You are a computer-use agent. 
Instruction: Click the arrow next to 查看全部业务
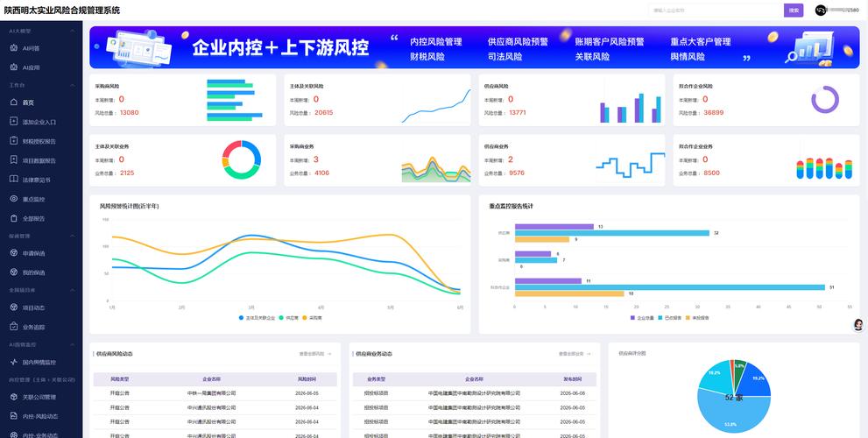589,353
